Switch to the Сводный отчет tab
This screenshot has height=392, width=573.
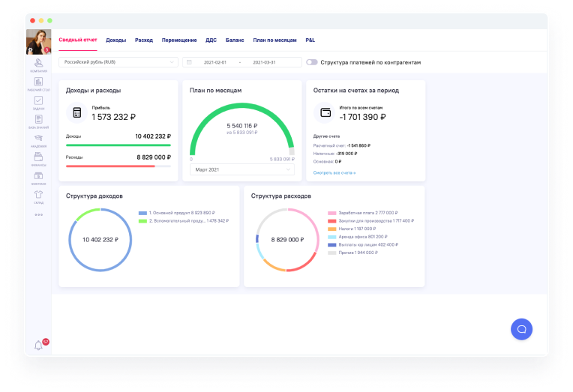[78, 40]
